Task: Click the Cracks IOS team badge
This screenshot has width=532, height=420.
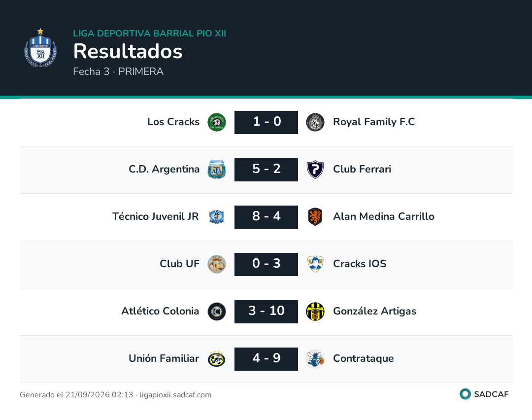Action: coord(315,264)
